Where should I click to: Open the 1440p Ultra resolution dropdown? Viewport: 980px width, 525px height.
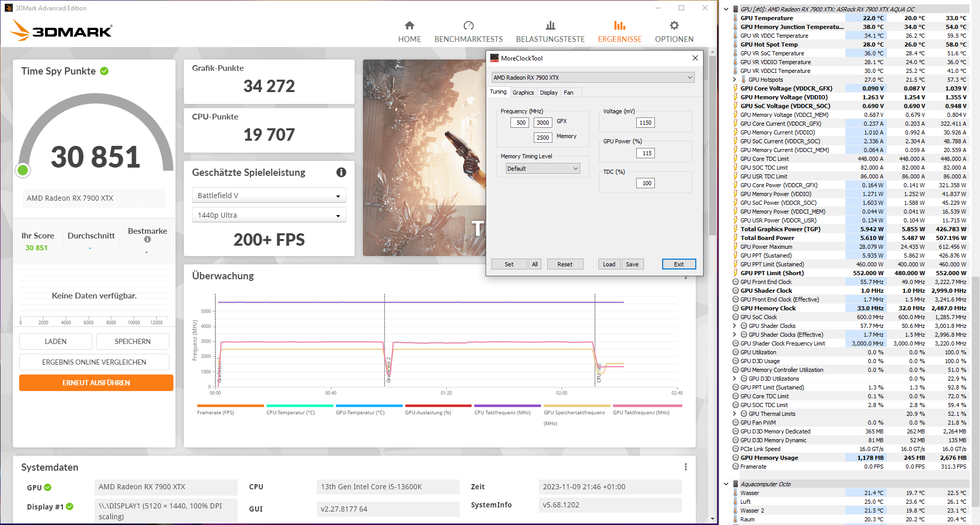269,215
